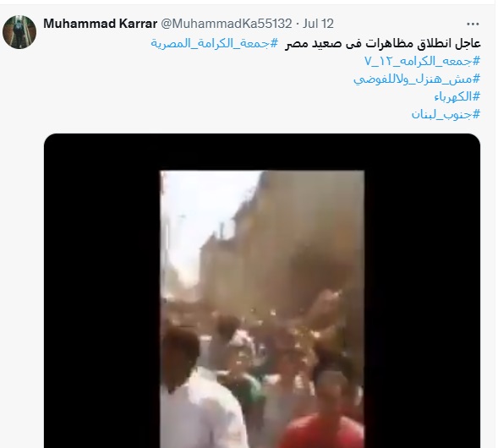The height and width of the screenshot is (448, 498).
Task: Open hashtag #جمعة_الكرامة_المصرية
Action: tap(215, 43)
